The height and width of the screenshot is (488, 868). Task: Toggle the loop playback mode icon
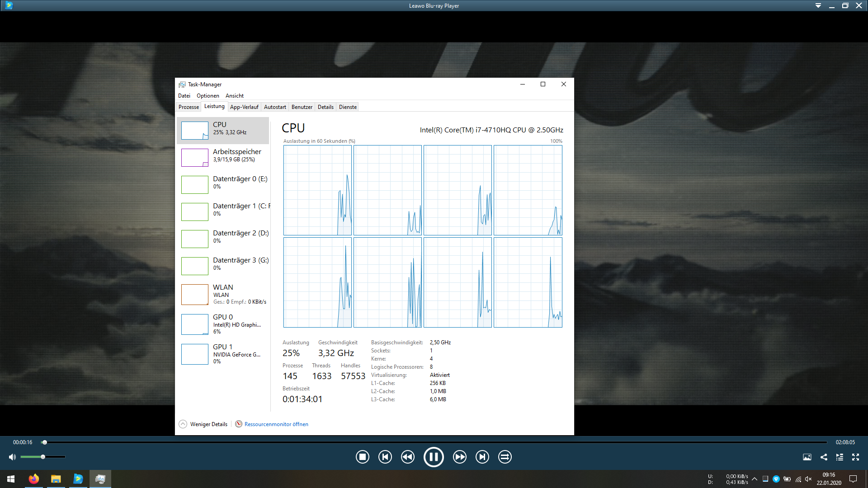[x=505, y=457]
